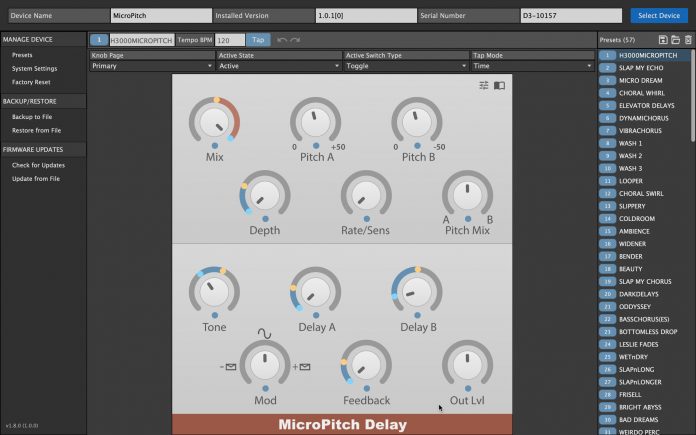Click the save preset icon

(x=663, y=39)
